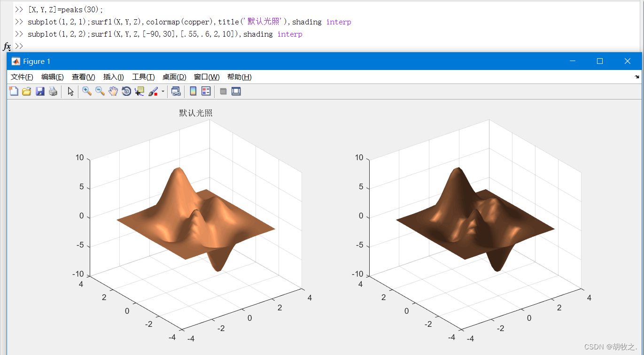644x355 pixels.
Task: Open a file with the folder icon
Action: tap(27, 92)
